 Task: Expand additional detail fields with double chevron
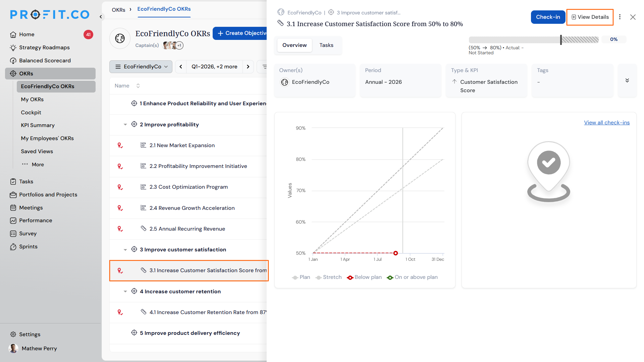[x=627, y=80]
